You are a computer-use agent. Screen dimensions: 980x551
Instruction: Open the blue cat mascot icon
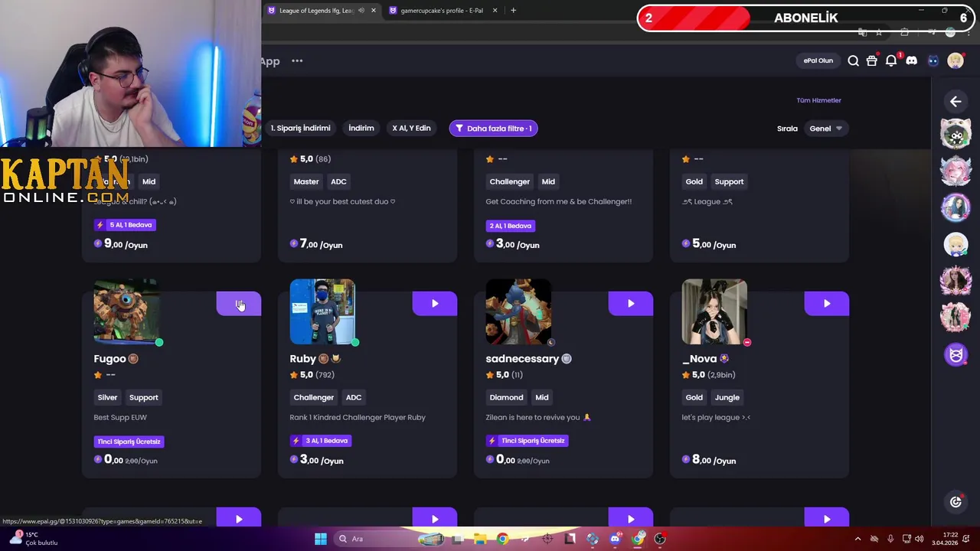pyautogui.click(x=933, y=60)
